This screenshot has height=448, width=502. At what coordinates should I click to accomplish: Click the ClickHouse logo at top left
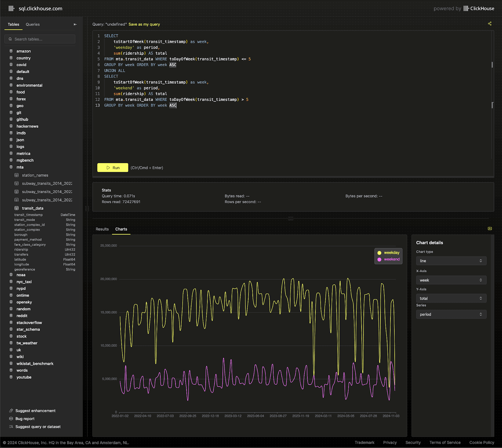11,8
